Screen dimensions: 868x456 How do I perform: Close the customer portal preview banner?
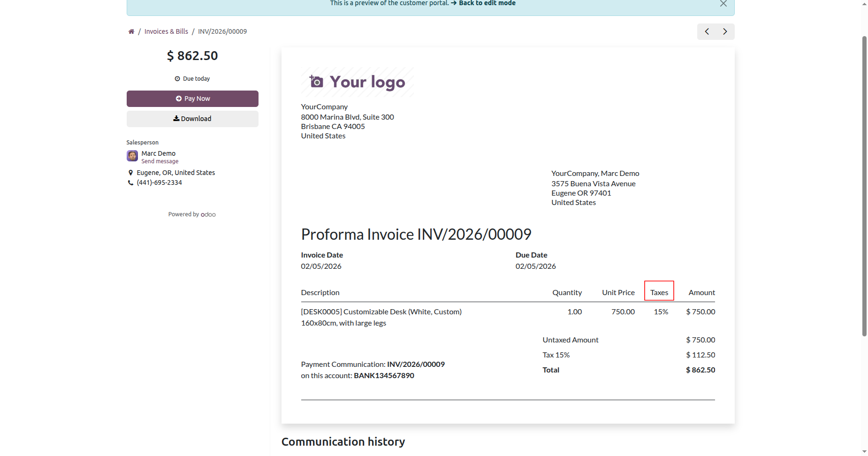(x=723, y=4)
